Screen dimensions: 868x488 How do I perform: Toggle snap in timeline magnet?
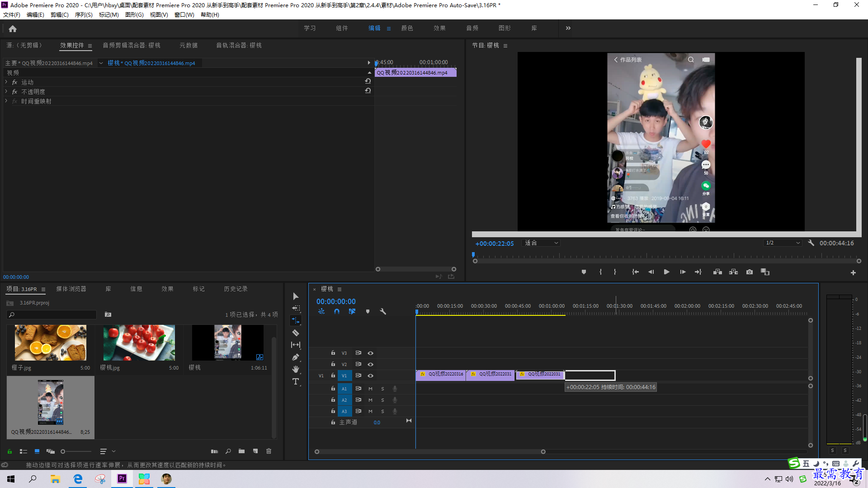(337, 311)
